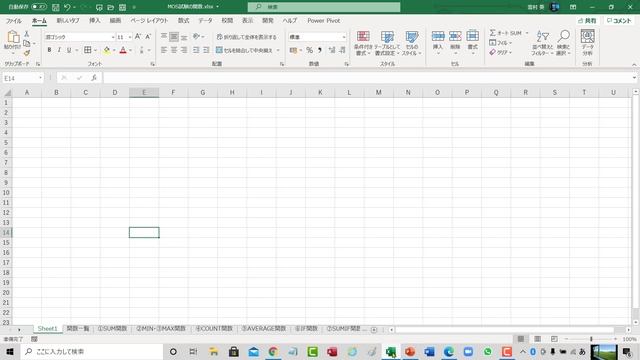Screen dimensions: 640x360
Task: Click the Borders icon
Action: click(87, 50)
